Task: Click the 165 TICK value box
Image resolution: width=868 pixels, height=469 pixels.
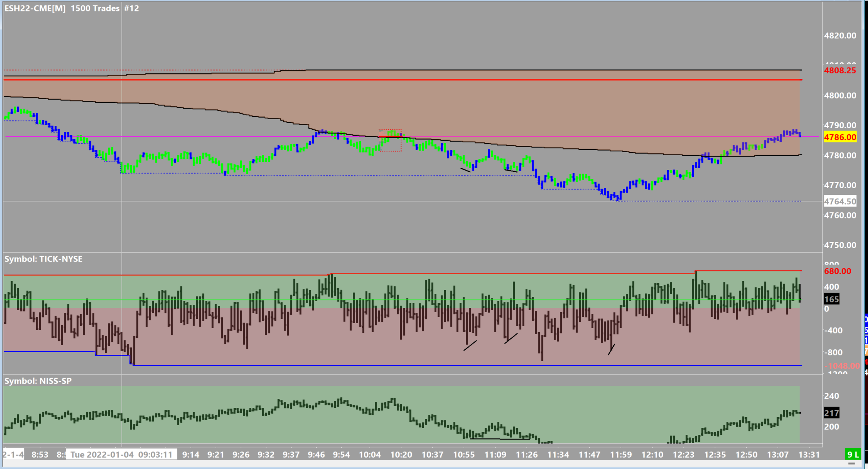Action: 831,299
